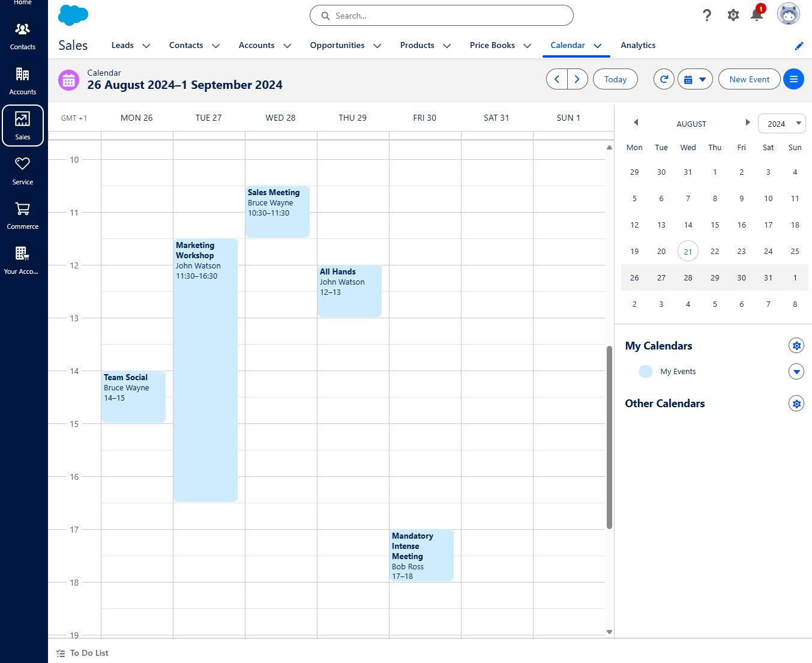812x663 pixels.
Task: Open My Calendars settings gear
Action: coord(796,345)
